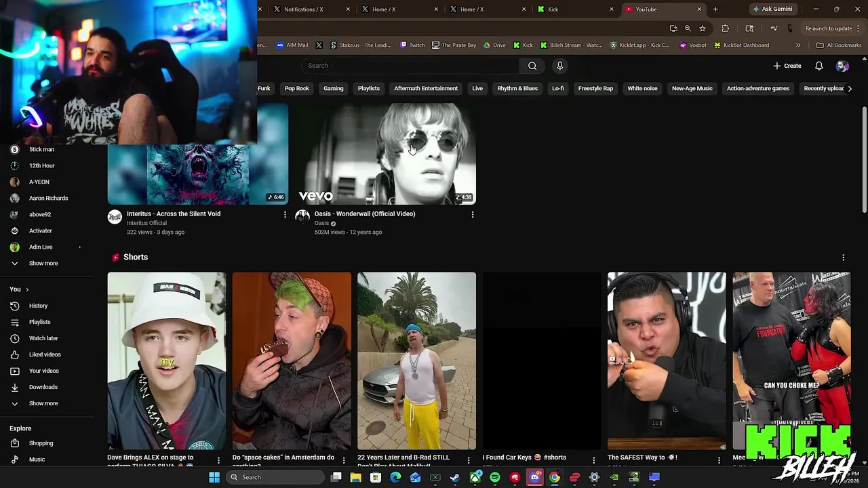Screen dimensions: 868x488
Task: Click the Windows taskbar Search box
Action: [x=275, y=477]
